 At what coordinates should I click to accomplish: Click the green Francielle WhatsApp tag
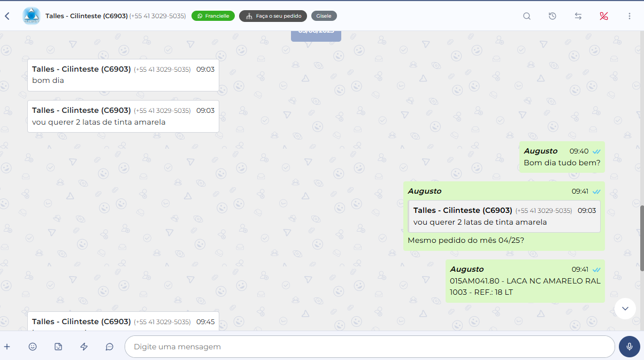tap(213, 16)
